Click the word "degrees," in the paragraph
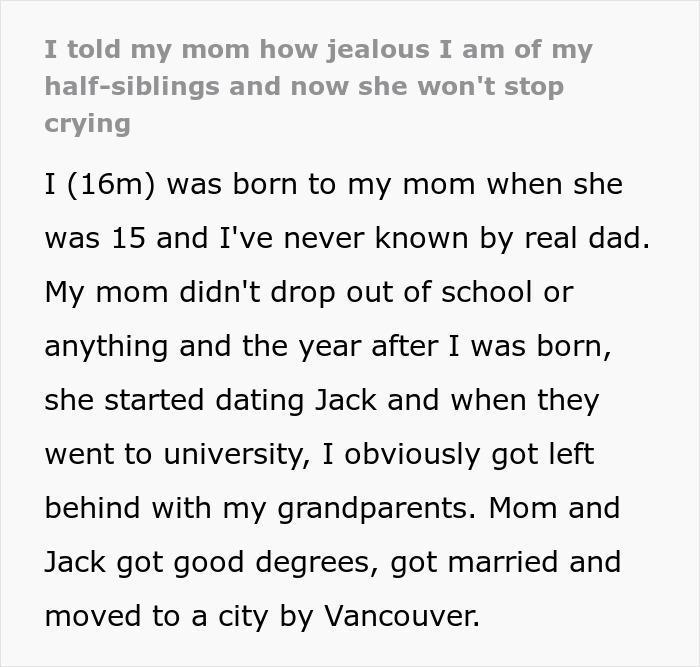The height and width of the screenshot is (667, 700). click(313, 563)
